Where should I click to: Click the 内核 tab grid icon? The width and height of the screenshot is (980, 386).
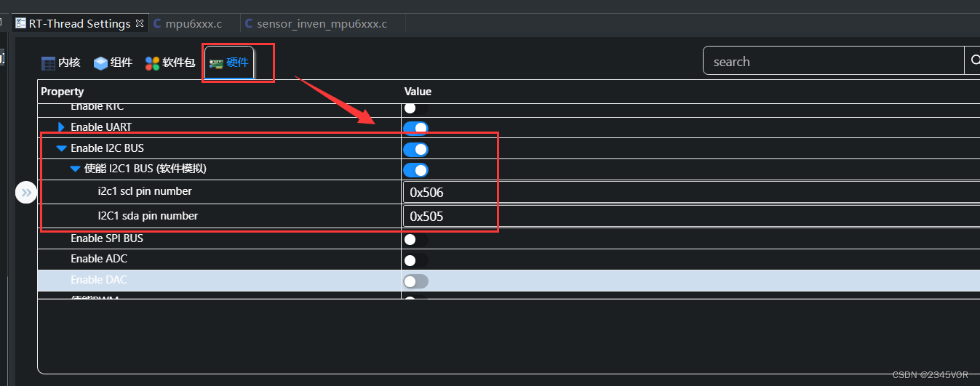[x=48, y=63]
